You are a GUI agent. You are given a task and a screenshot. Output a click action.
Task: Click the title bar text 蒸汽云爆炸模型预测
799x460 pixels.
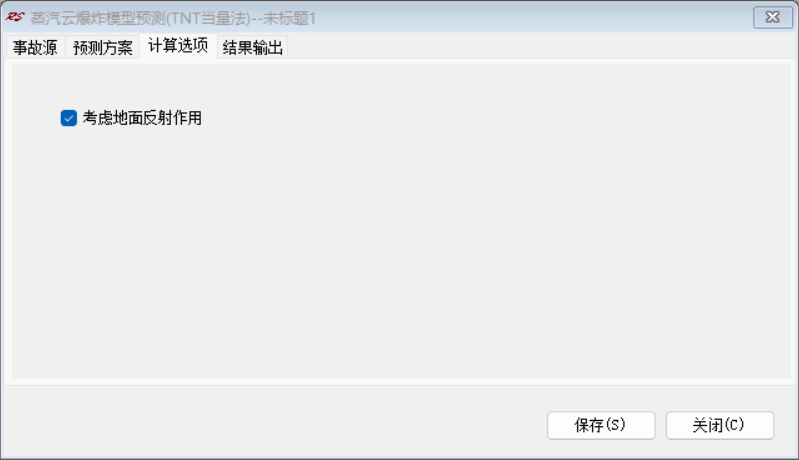click(98, 18)
